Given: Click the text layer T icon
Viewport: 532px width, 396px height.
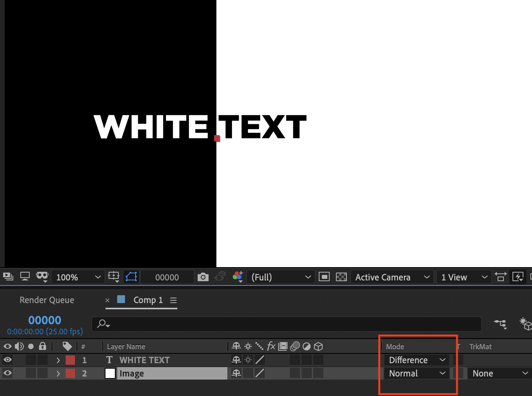Looking at the screenshot, I should click(x=109, y=360).
